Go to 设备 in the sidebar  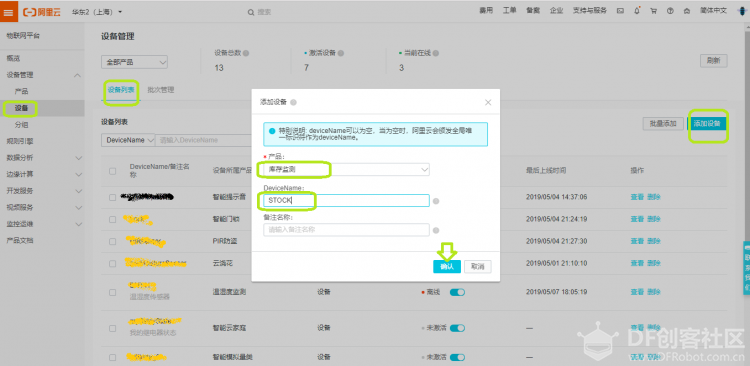click(x=22, y=109)
